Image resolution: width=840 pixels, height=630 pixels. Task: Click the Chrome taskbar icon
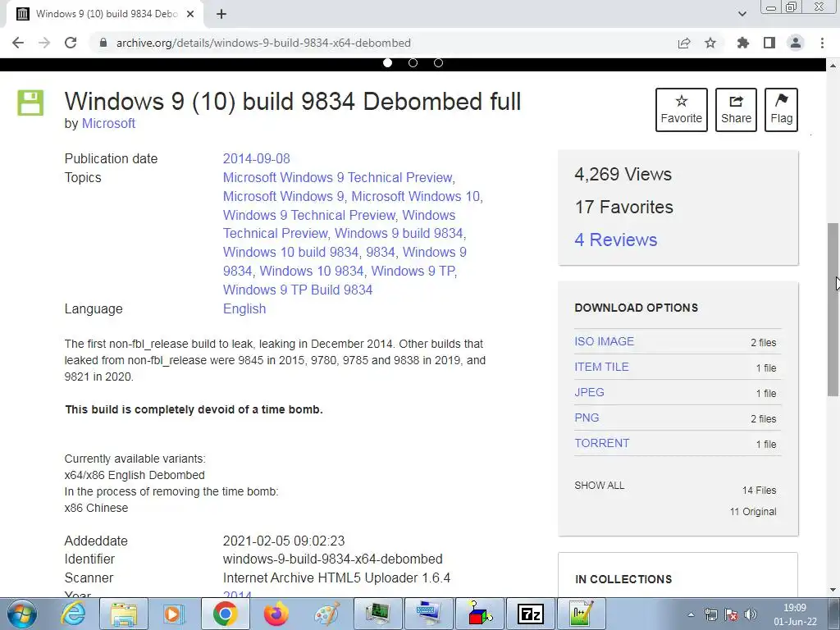point(225,614)
